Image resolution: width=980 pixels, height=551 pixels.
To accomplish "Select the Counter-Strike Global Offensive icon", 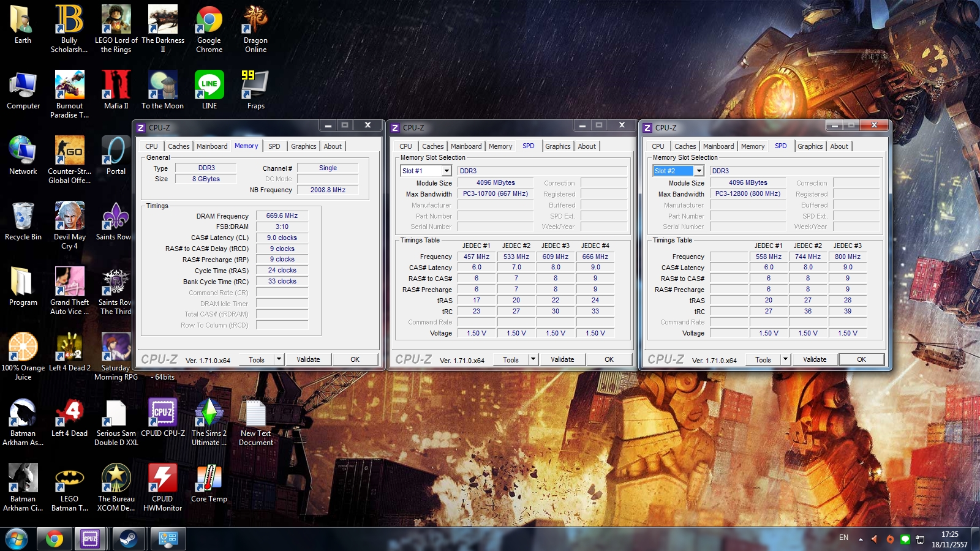I will click(69, 160).
